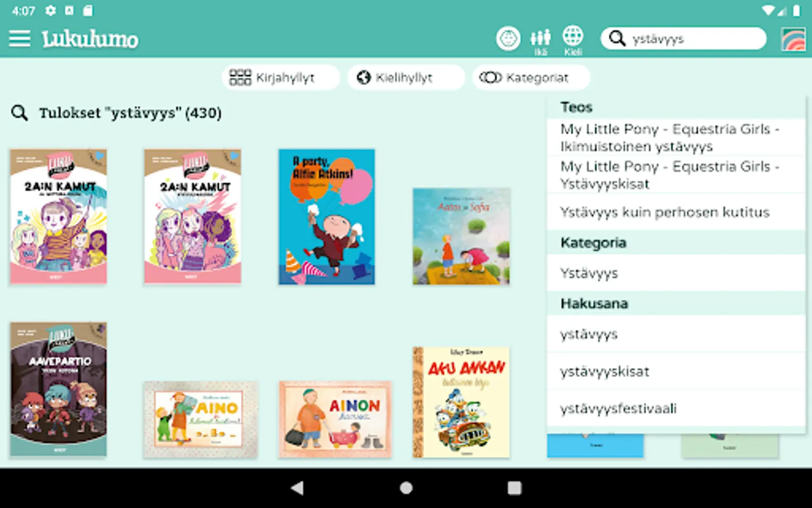Screen dimensions: 812x508
Task: Open the Aino book with green figure
Action: point(201,419)
